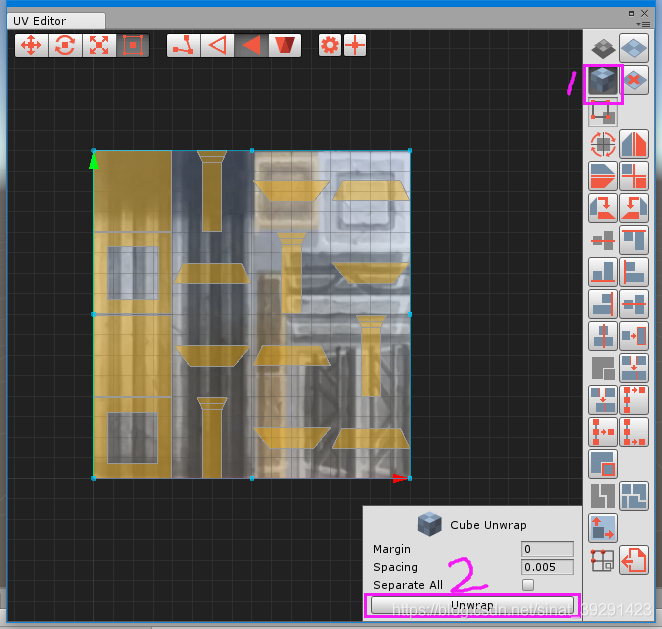The image size is (662, 629).
Task: Select the Rotate tool in UV toolbar
Action: (65, 45)
